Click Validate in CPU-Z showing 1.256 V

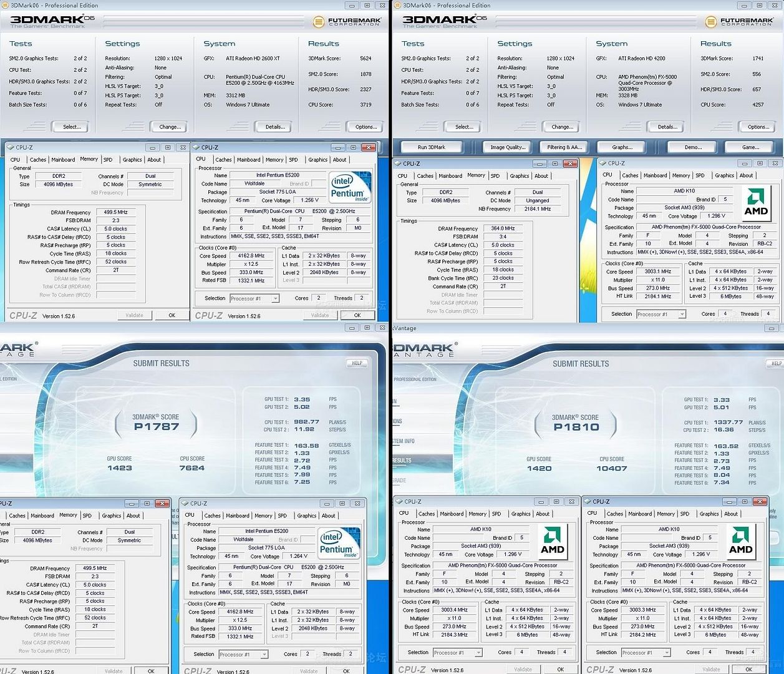pyautogui.click(x=320, y=315)
